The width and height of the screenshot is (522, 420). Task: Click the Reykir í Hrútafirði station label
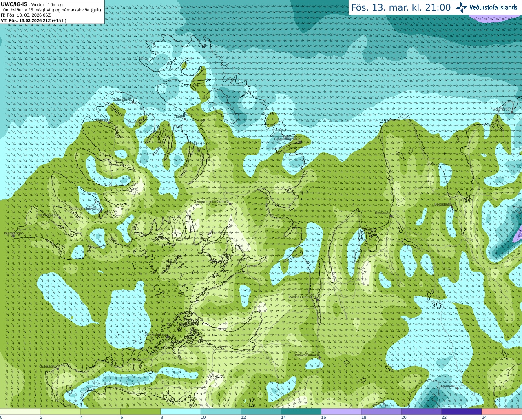pos(303,297)
